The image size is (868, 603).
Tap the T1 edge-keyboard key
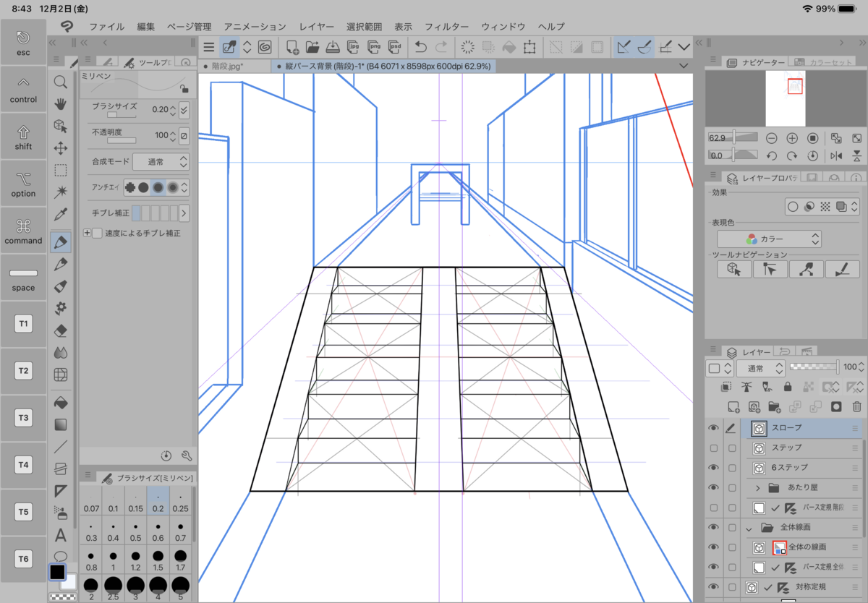pos(23,325)
